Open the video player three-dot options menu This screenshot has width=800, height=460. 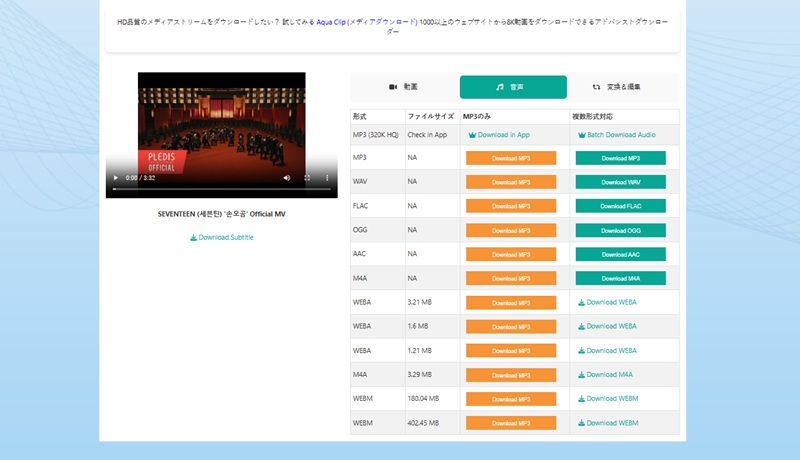329,177
